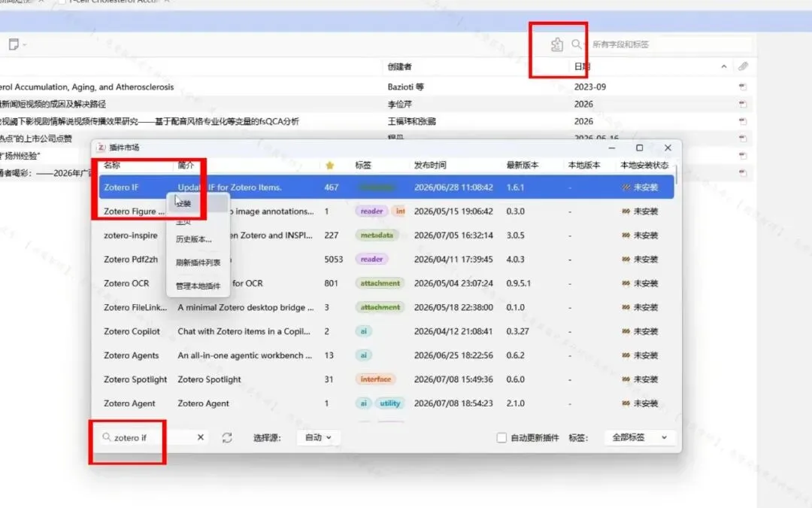Select the Zotero OCR plugin name
Viewport: 812px width, 508px height.
[126, 284]
